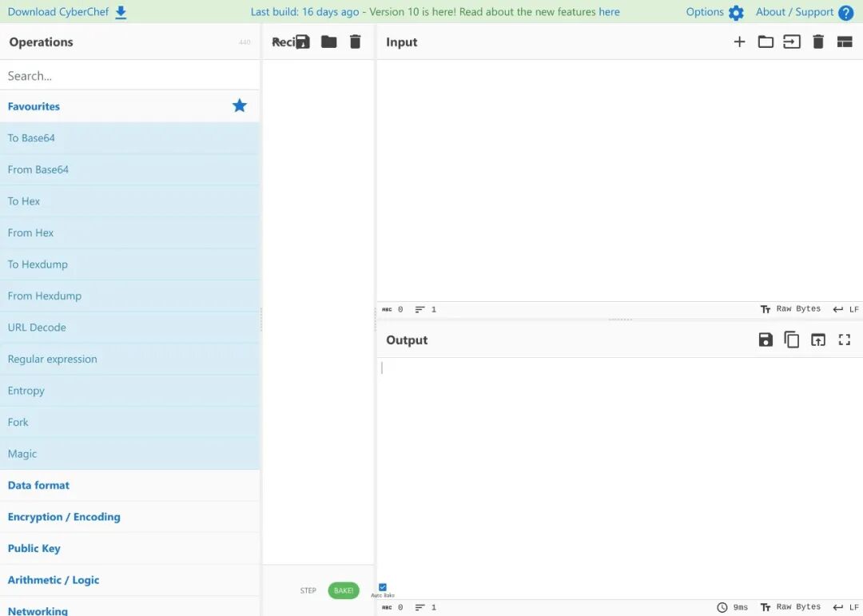This screenshot has width=863, height=616.
Task: Select the From Hex operation
Action: (x=130, y=232)
